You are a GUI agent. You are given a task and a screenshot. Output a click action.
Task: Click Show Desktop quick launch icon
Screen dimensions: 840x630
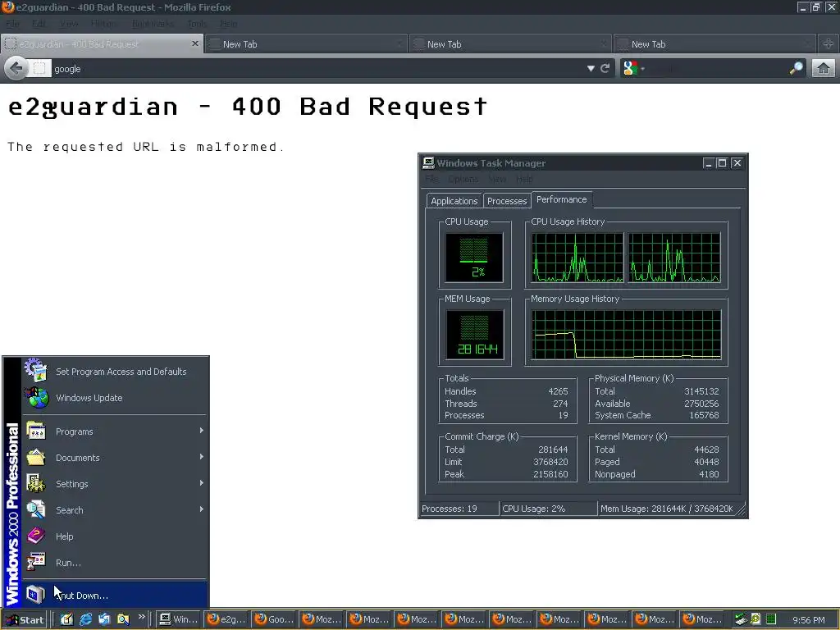66,620
